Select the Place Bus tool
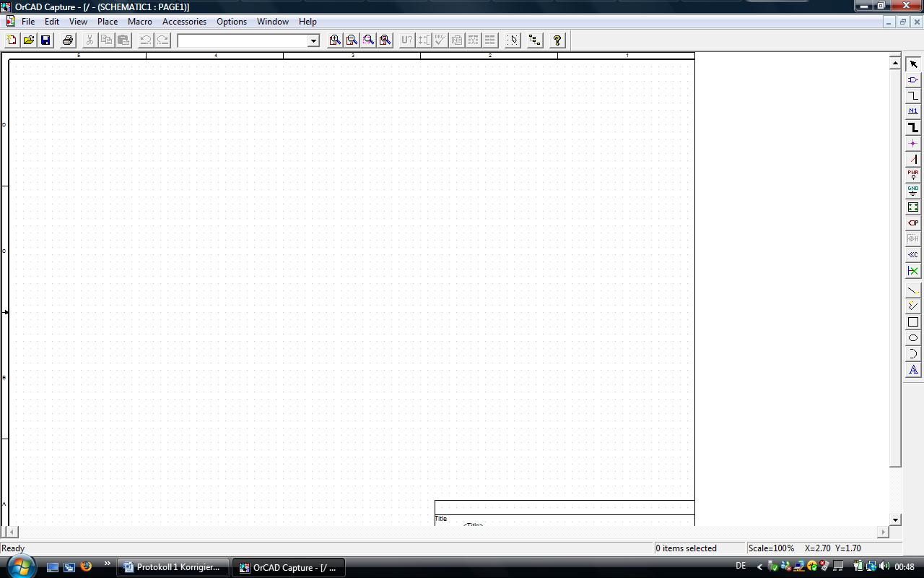The height and width of the screenshot is (578, 924). [913, 128]
